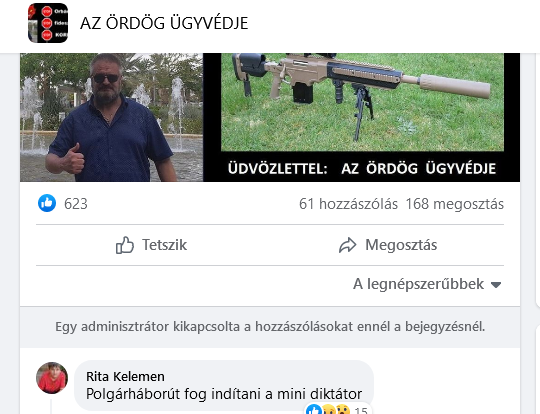Open the rifle on grass image
The height and width of the screenshot is (414, 540).
[362, 102]
